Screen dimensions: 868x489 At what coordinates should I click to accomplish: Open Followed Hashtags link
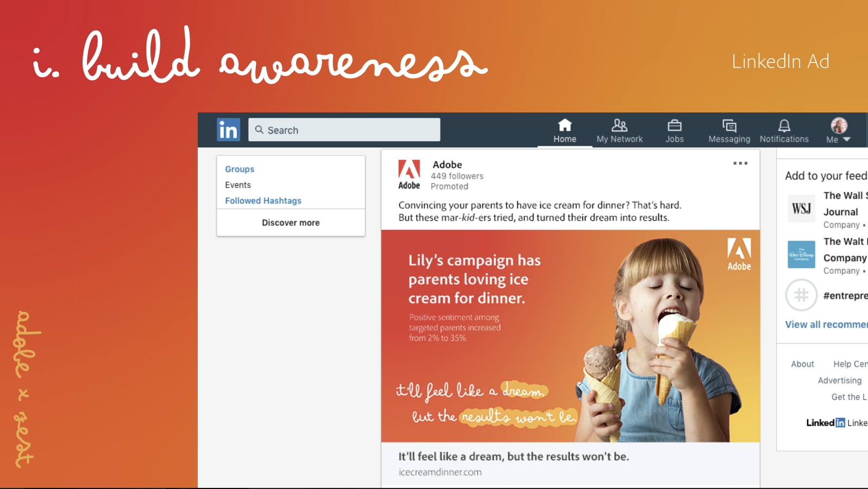[263, 201]
